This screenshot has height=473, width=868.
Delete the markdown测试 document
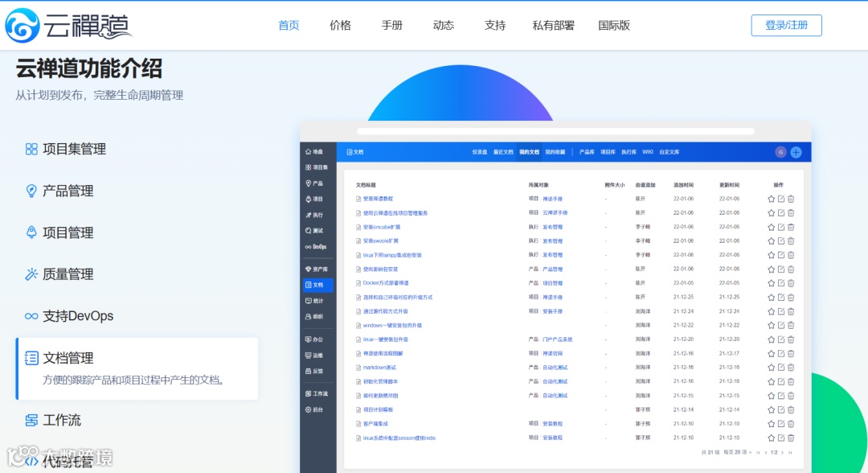click(791, 368)
